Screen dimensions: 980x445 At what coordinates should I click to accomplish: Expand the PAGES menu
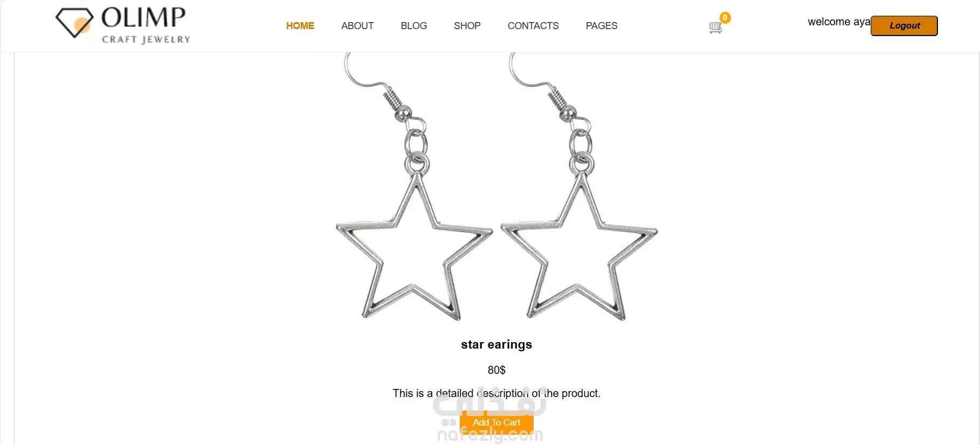(x=602, y=26)
